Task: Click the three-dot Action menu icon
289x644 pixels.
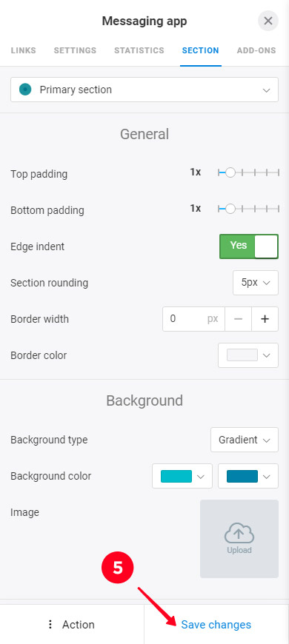Action: (50, 625)
